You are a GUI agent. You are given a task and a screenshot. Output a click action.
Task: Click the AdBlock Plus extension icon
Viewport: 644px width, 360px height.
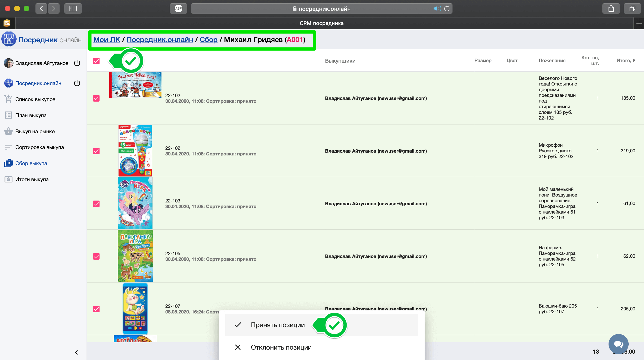pyautogui.click(x=178, y=9)
